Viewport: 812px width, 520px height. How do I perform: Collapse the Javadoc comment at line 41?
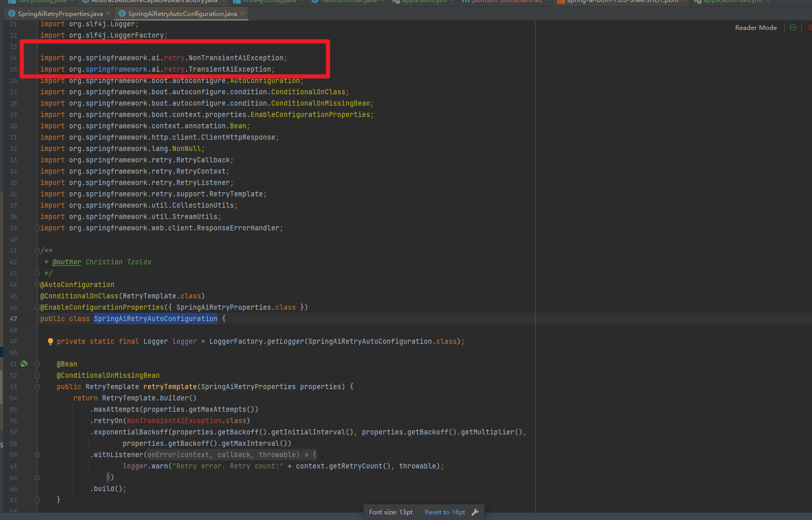tap(37, 250)
